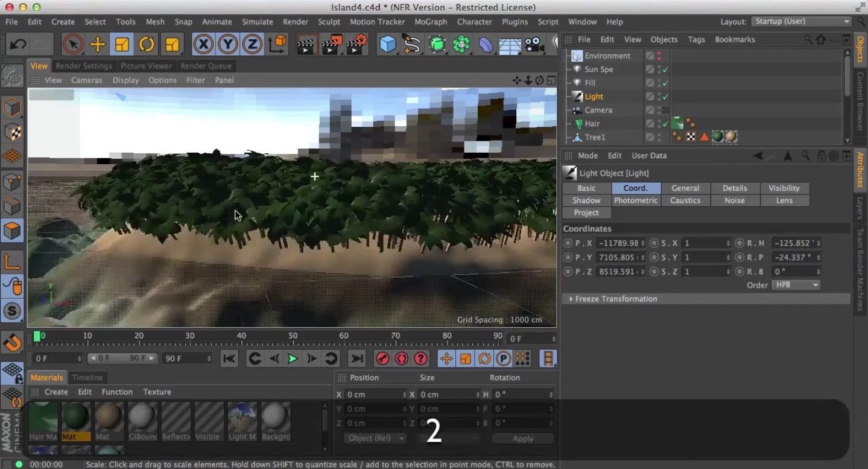Viewport: 868px width, 469px height.
Task: Open the Details attribute tab
Action: 735,188
